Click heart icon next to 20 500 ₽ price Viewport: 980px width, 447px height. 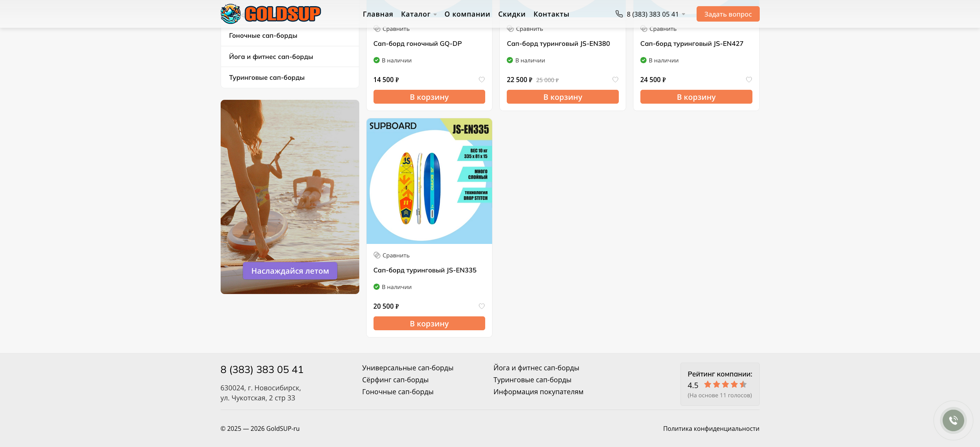[482, 306]
